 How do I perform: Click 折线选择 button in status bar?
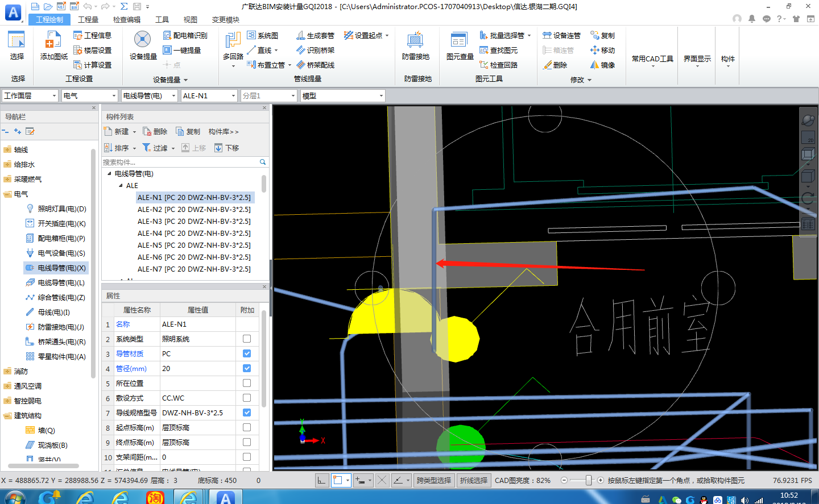tap(474, 480)
